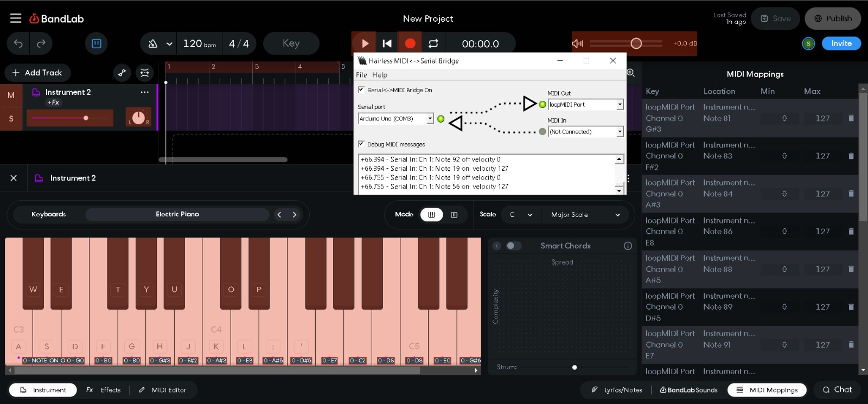The width and height of the screenshot is (868, 404).
Task: Click the Key button
Action: point(291,43)
